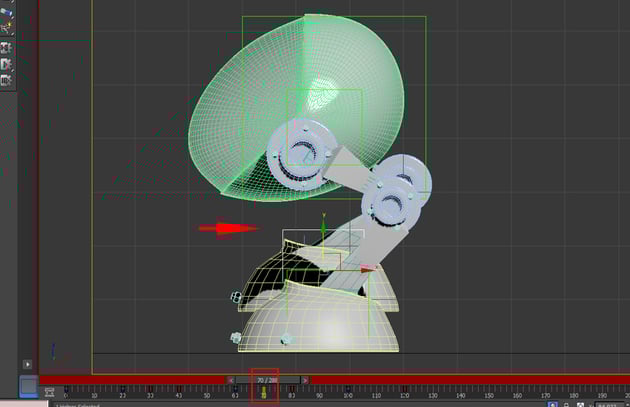Select the keyframe marker at frame 80

click(292, 389)
